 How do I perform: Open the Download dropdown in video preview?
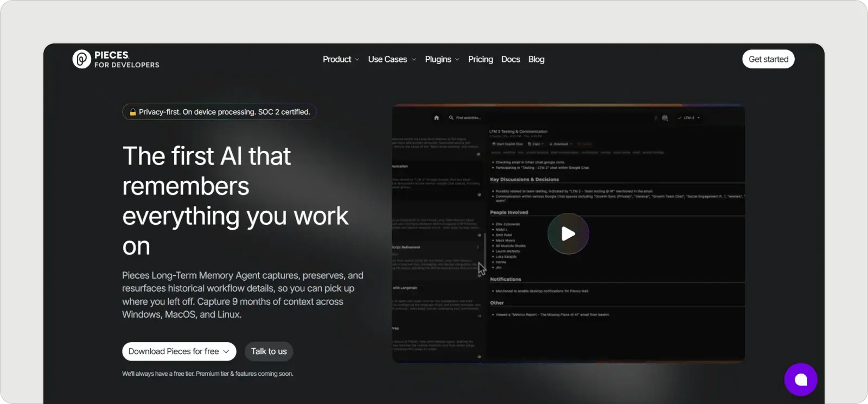tap(561, 144)
